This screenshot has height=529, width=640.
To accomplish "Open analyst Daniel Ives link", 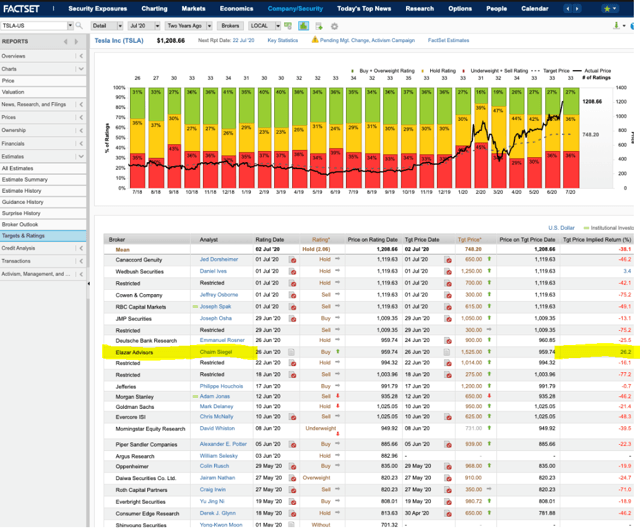I will 213,271.
